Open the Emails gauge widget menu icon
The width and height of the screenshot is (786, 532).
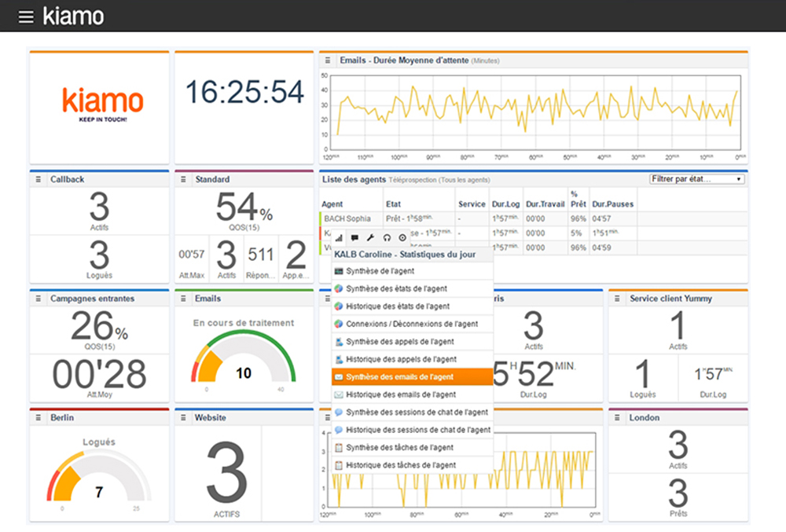pos(183,299)
